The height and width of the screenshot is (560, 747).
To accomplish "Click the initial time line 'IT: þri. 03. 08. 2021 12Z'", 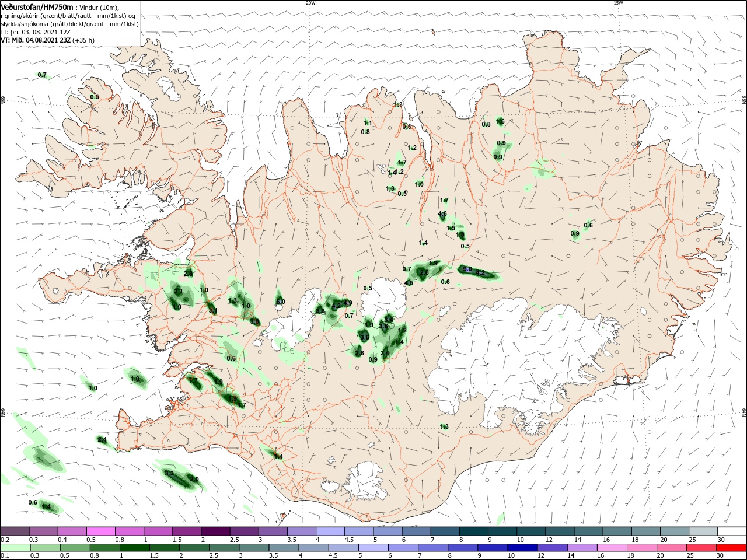I will (x=36, y=32).
